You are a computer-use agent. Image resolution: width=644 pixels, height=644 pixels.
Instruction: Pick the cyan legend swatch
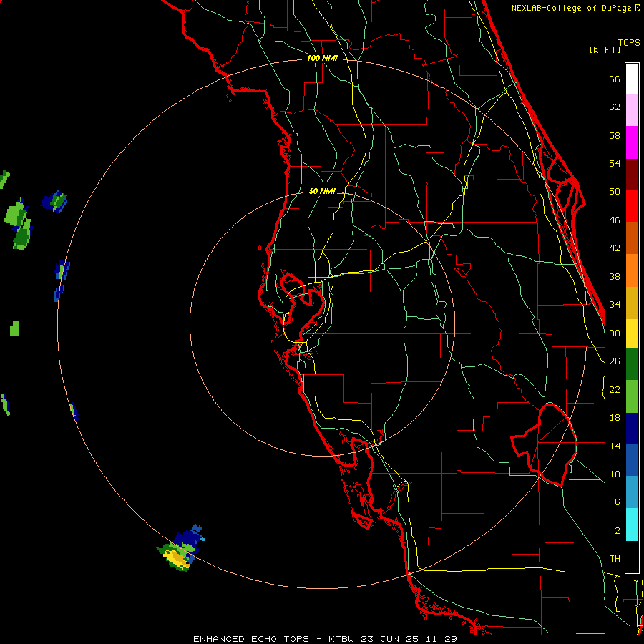[x=632, y=525]
